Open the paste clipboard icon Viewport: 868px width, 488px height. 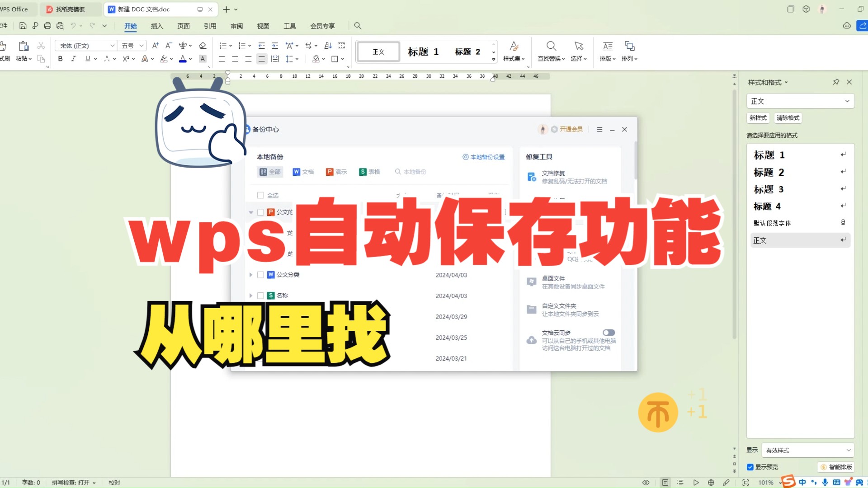tap(24, 46)
